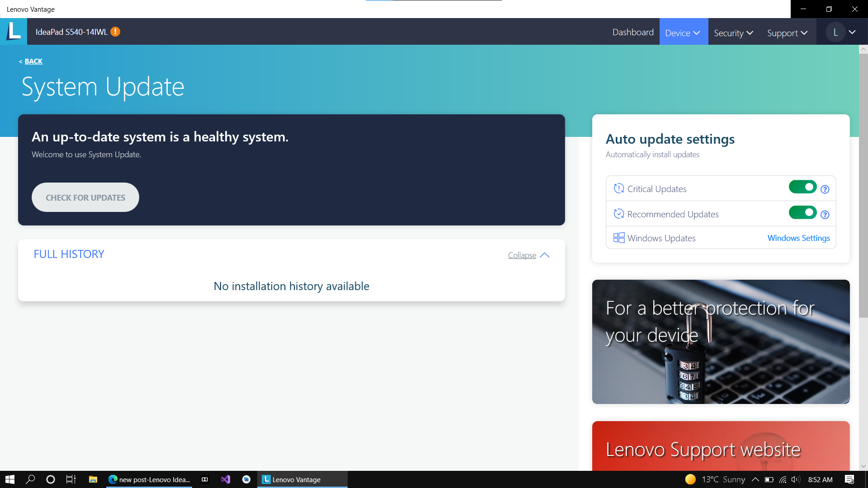This screenshot has height=488, width=868.
Task: Click the Recommended Updates refresh icon
Action: (618, 214)
